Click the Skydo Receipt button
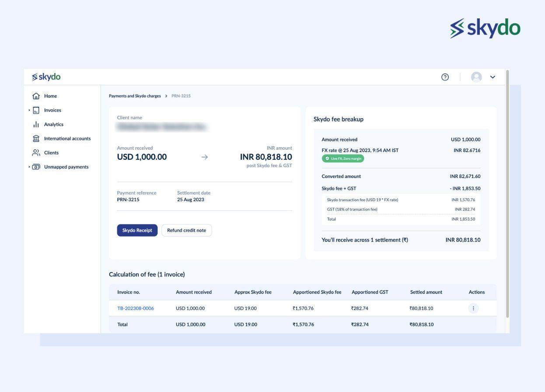545x392 pixels. coord(137,230)
